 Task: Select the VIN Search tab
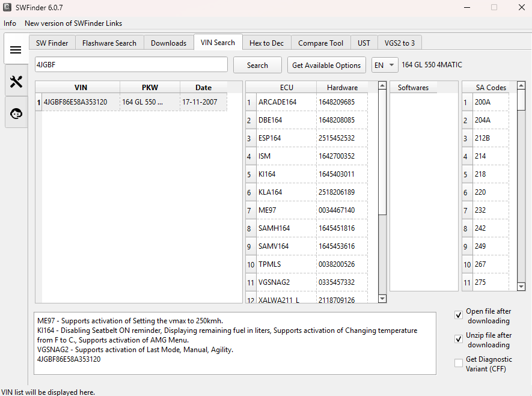(x=218, y=43)
